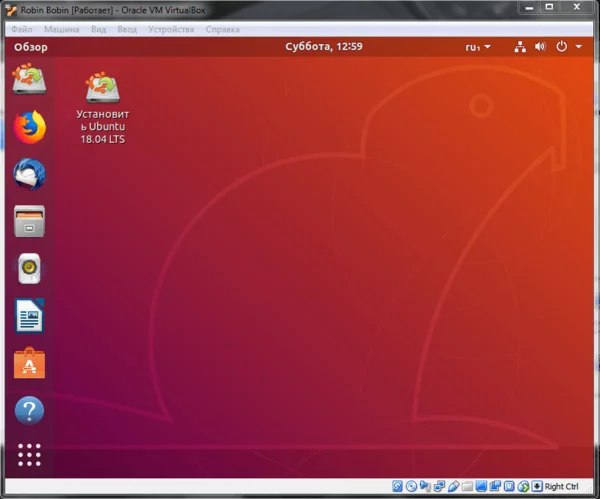This screenshot has width=600, height=499.
Task: Launch Rhythmbox music player icon
Action: coord(29,268)
